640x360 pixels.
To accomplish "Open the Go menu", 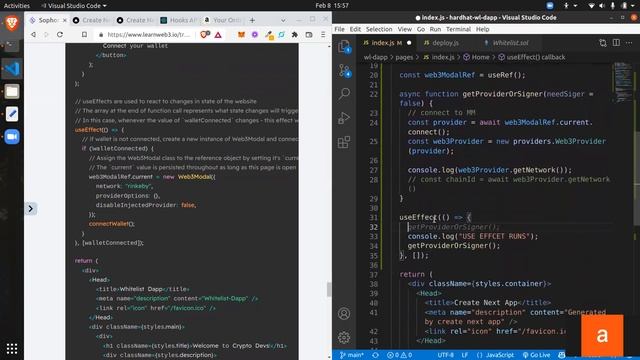I will point(421,29).
